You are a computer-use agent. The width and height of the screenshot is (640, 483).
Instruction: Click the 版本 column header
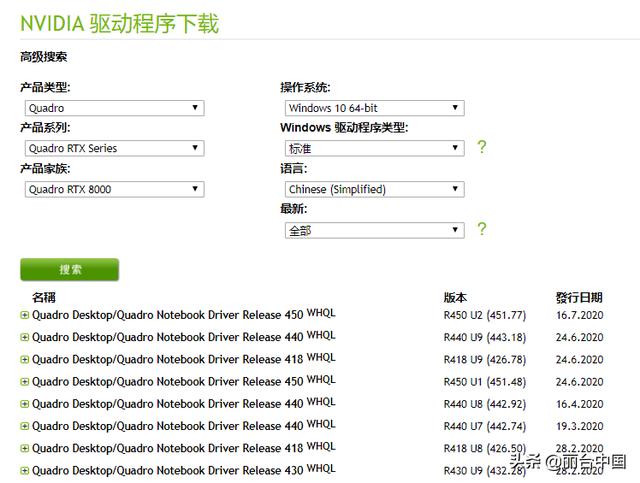(x=455, y=297)
